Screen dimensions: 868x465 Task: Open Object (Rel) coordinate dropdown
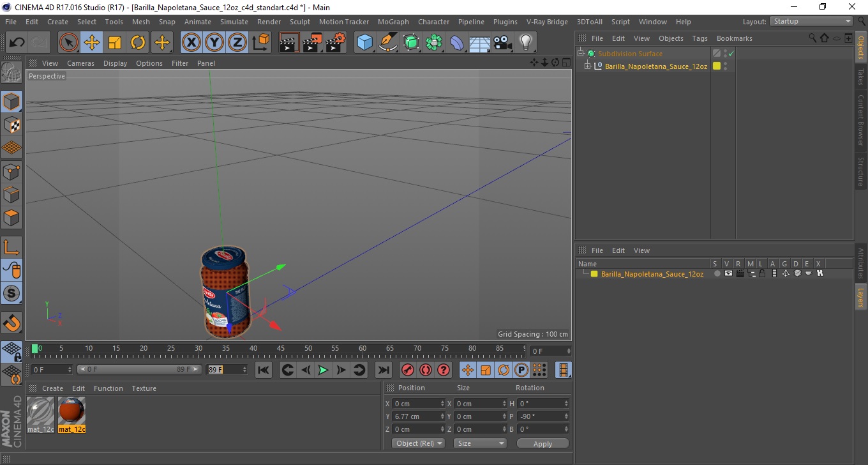[418, 443]
